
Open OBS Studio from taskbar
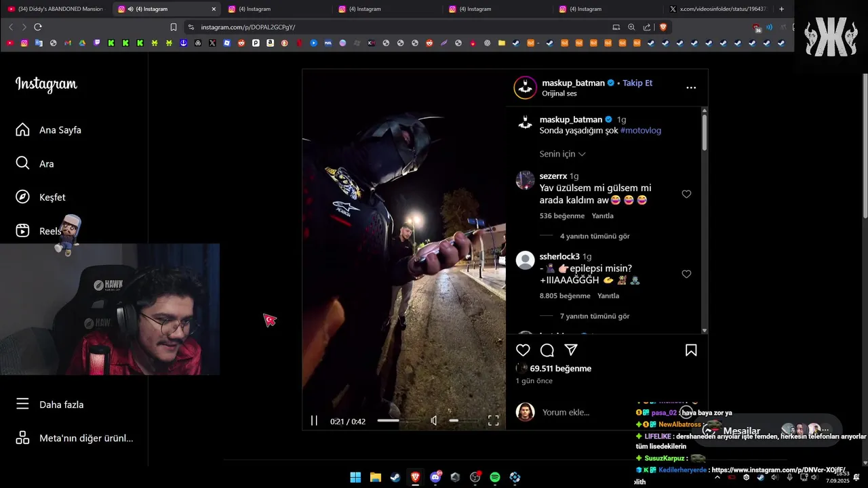[x=475, y=477]
